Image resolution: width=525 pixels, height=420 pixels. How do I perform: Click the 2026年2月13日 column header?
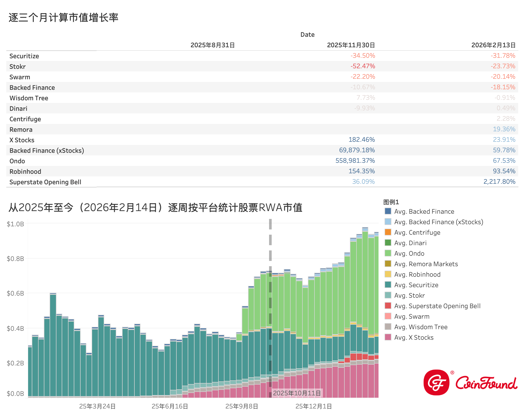tap(493, 45)
